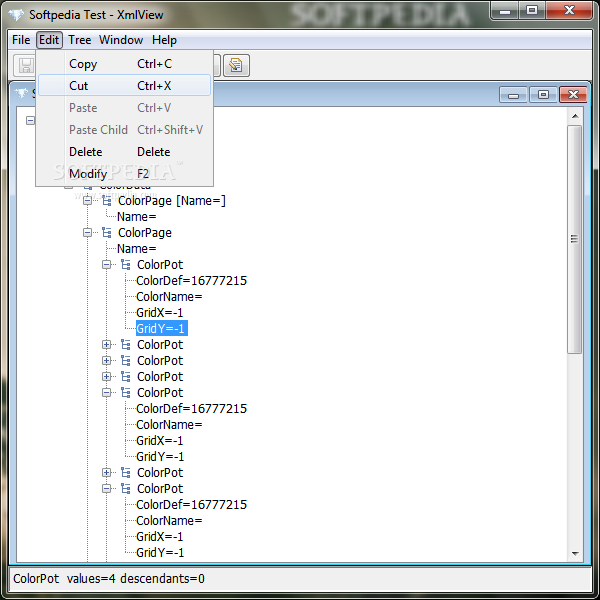Viewport: 600px width, 600px height.
Task: Close the open Edit menu via Edit
Action: pyautogui.click(x=49, y=40)
